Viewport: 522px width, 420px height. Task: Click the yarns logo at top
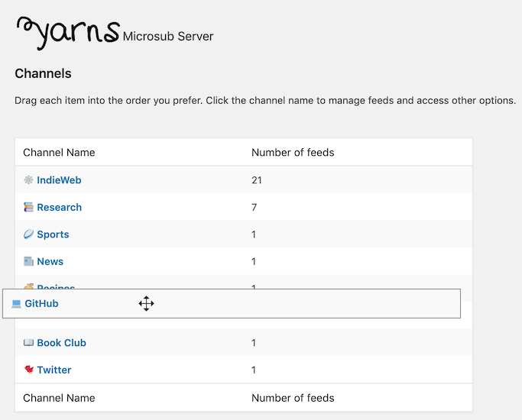[68, 33]
